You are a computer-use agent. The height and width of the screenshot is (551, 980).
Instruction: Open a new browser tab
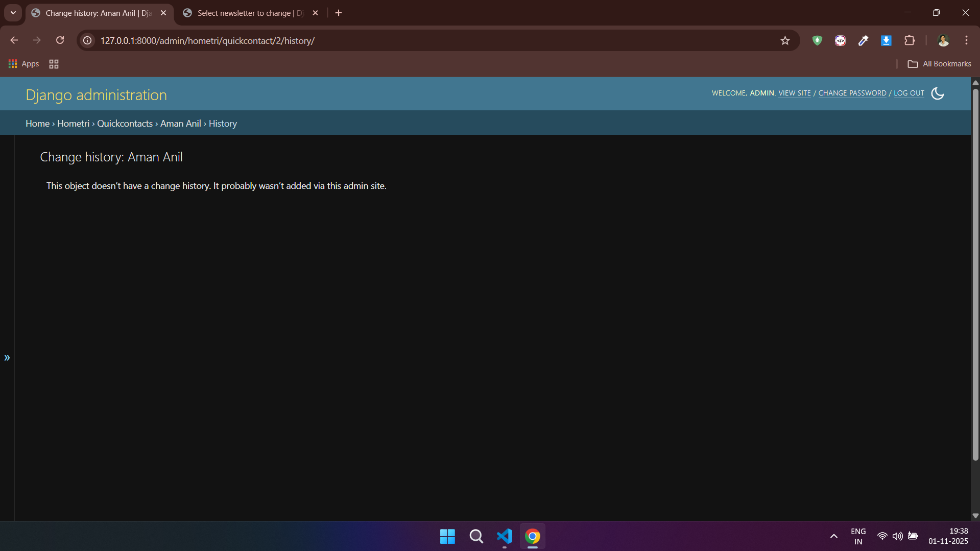click(x=339, y=13)
